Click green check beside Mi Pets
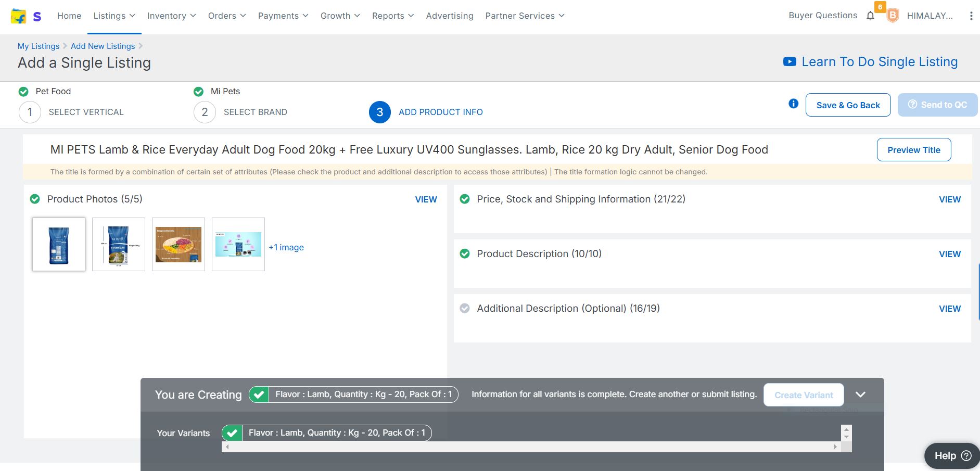This screenshot has height=471, width=980. click(198, 92)
